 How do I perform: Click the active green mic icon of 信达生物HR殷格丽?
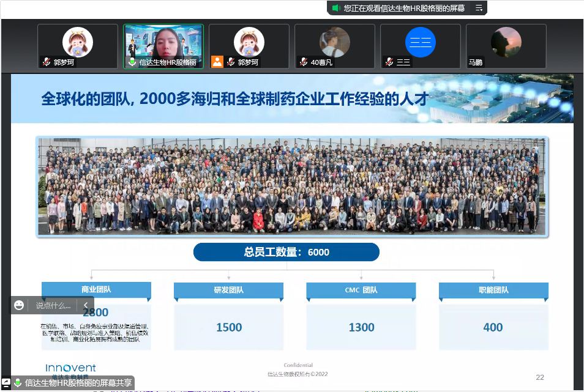(132, 62)
